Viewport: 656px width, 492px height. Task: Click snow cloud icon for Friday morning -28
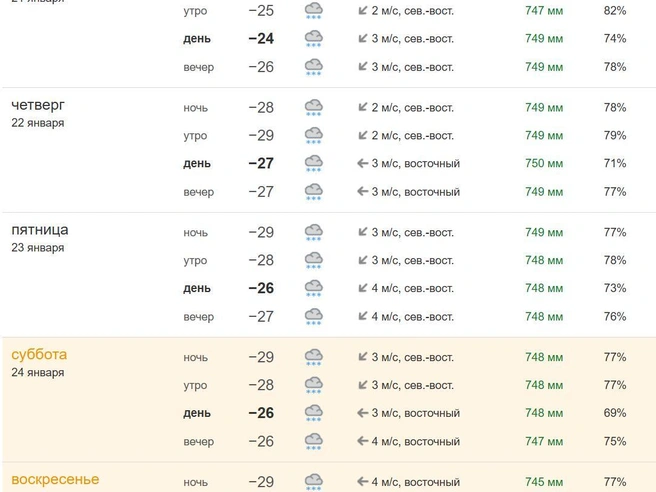tap(313, 260)
